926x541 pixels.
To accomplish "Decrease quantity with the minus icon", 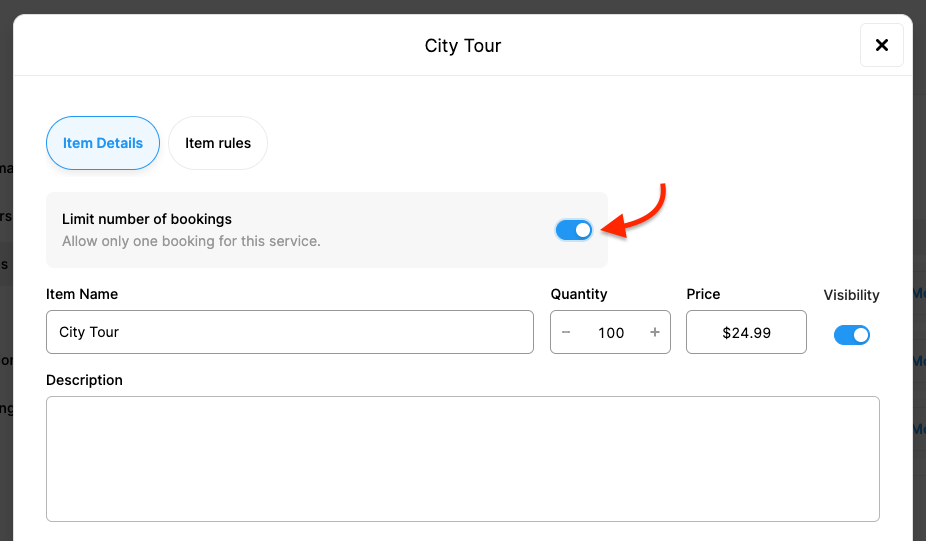I will (566, 332).
